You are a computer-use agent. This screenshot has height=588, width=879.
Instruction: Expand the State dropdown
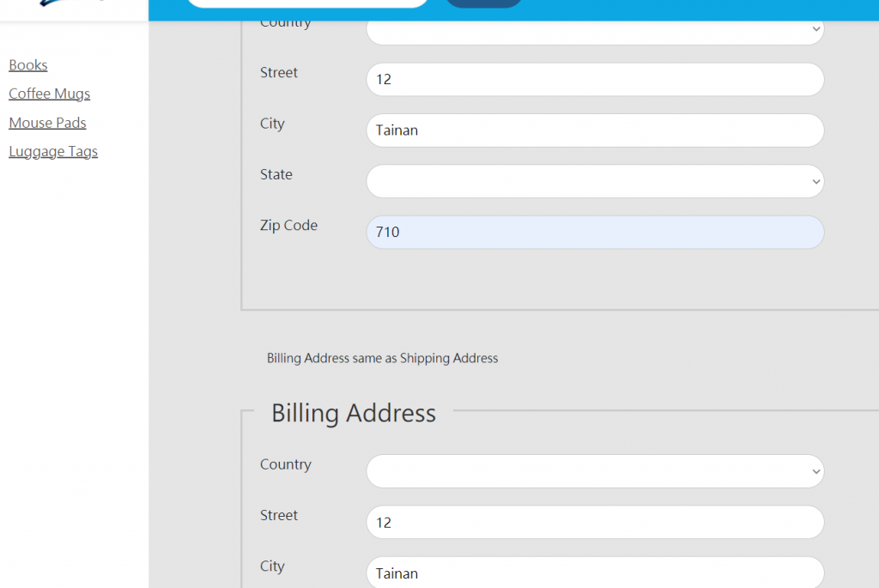tap(595, 181)
